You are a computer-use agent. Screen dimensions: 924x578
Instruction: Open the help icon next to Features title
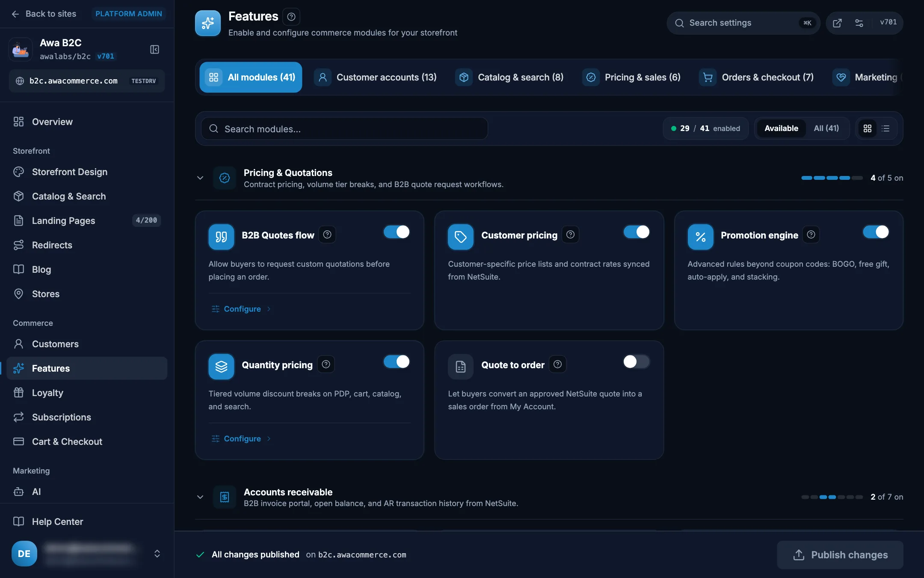point(291,17)
